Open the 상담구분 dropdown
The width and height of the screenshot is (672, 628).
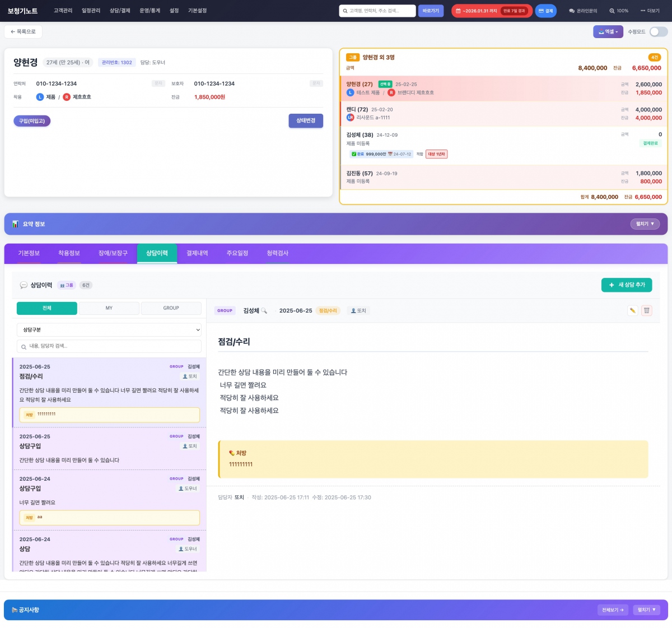point(109,330)
